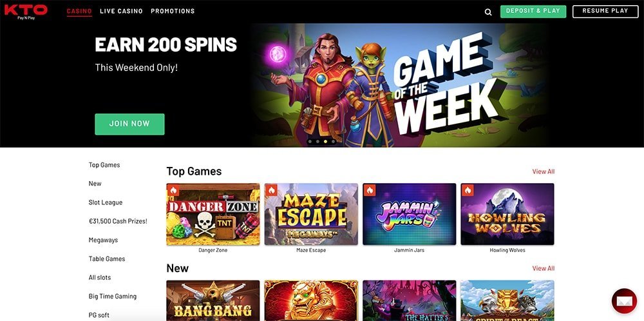Click the Deposit & Play button
The width and height of the screenshot is (644, 321).
[x=533, y=12]
